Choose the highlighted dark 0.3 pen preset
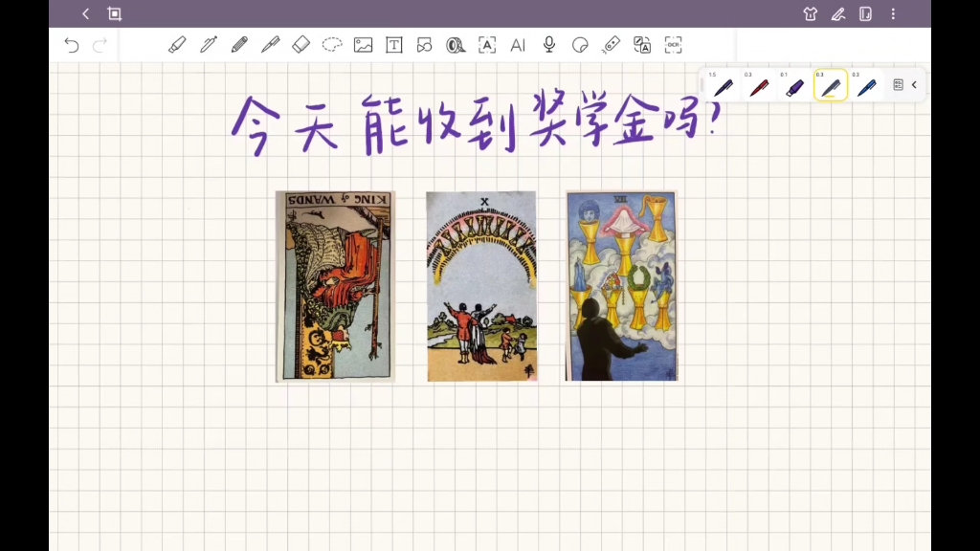Viewport: 980px width, 551px height. coord(831,85)
